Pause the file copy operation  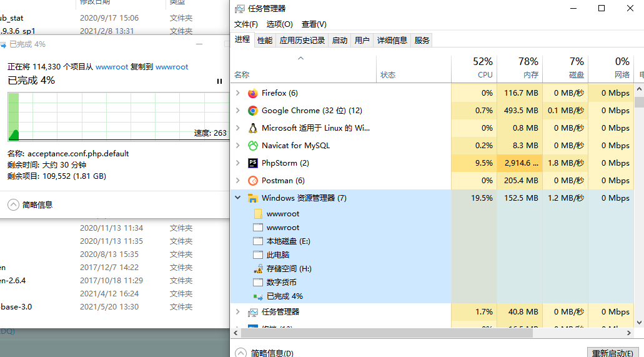coord(219,81)
